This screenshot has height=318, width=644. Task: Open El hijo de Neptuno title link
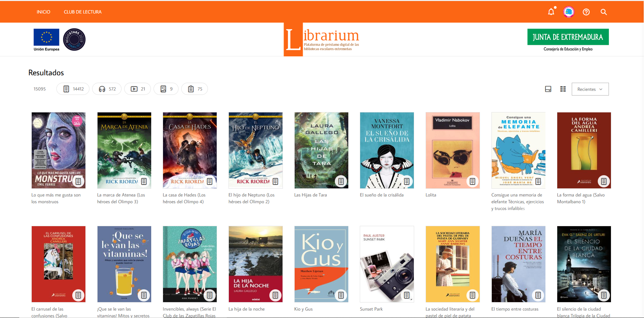[251, 198]
